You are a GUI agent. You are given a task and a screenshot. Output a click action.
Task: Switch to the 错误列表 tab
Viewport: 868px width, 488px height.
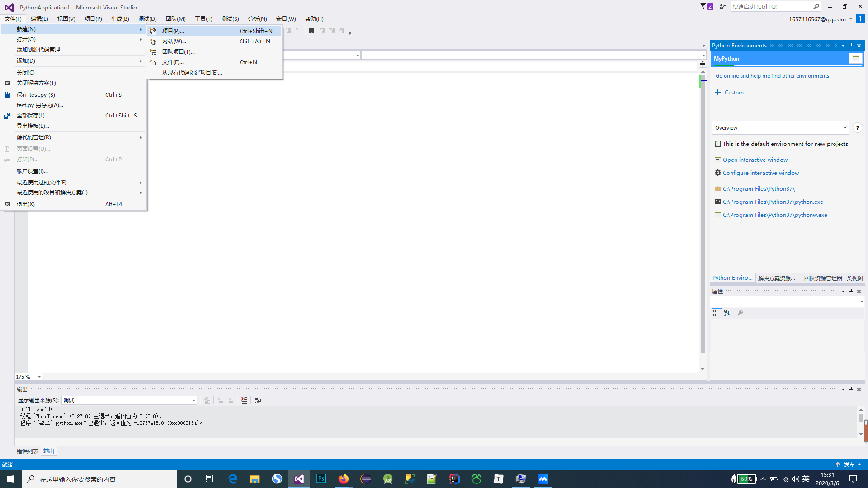28,450
